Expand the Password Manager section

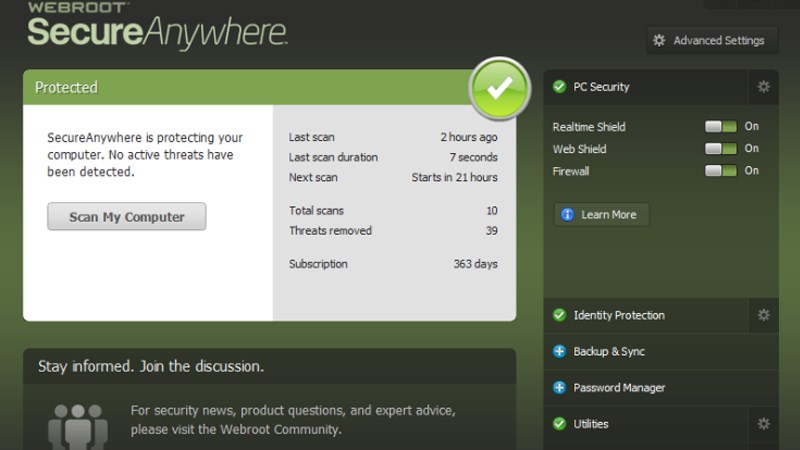pyautogui.click(x=618, y=388)
